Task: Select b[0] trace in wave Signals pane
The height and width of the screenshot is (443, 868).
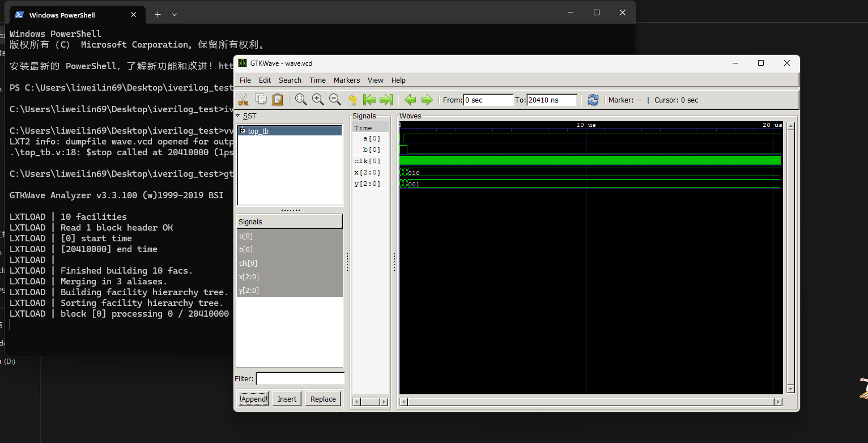Action: 371,150
